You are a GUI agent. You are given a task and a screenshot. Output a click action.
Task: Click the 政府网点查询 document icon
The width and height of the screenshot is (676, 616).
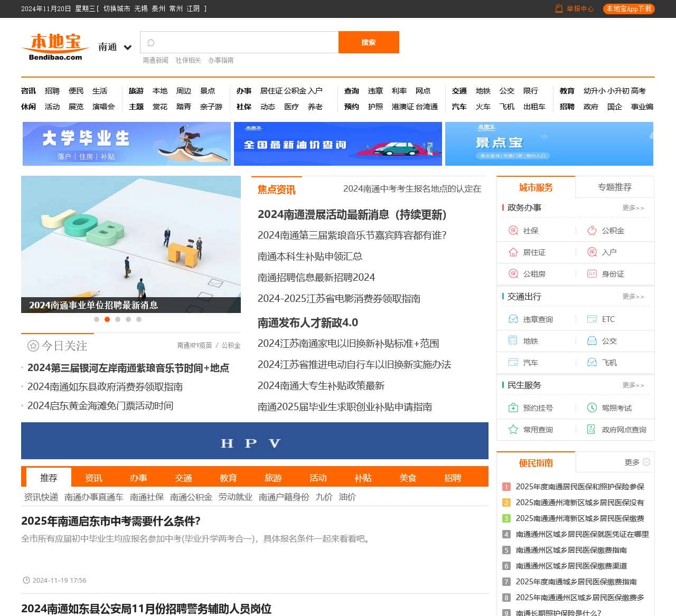[592, 430]
